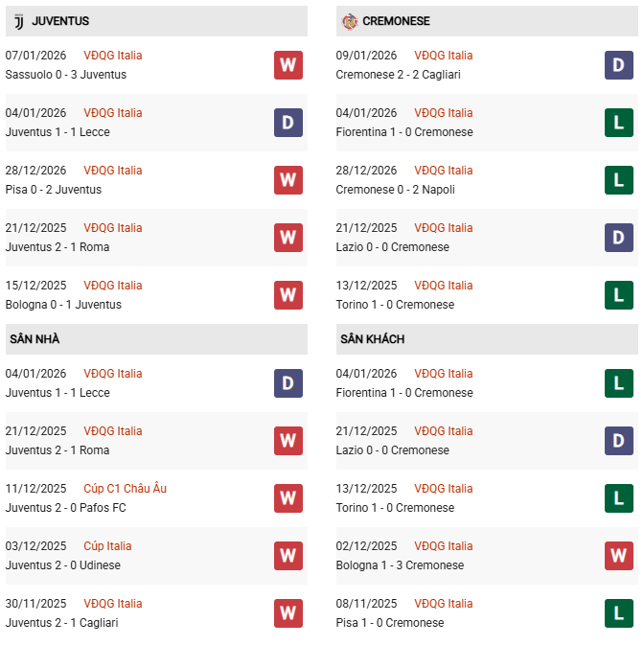This screenshot has width=644, height=645.
Task: Open the Cúp Italia competition link
Action: pyautogui.click(x=107, y=546)
